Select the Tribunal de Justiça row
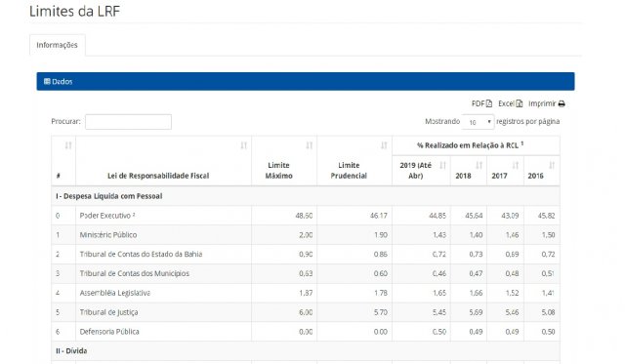The width and height of the screenshot is (625, 364). [306, 312]
